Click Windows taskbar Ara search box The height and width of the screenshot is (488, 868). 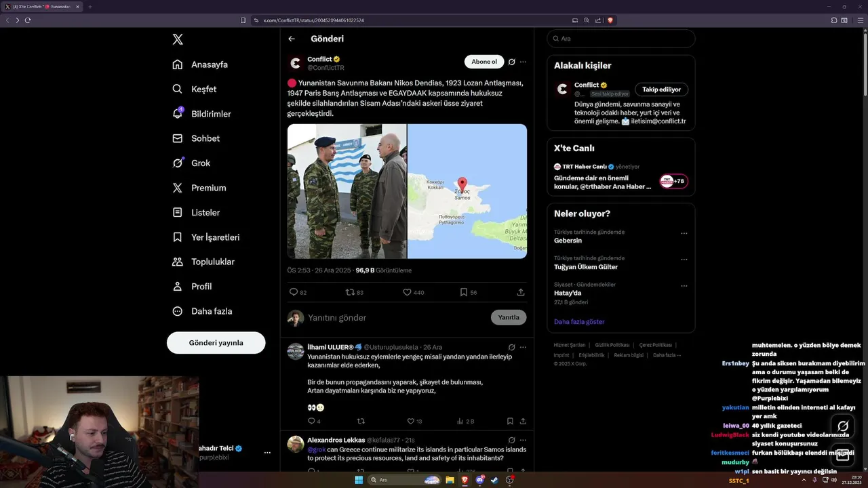coord(405,480)
